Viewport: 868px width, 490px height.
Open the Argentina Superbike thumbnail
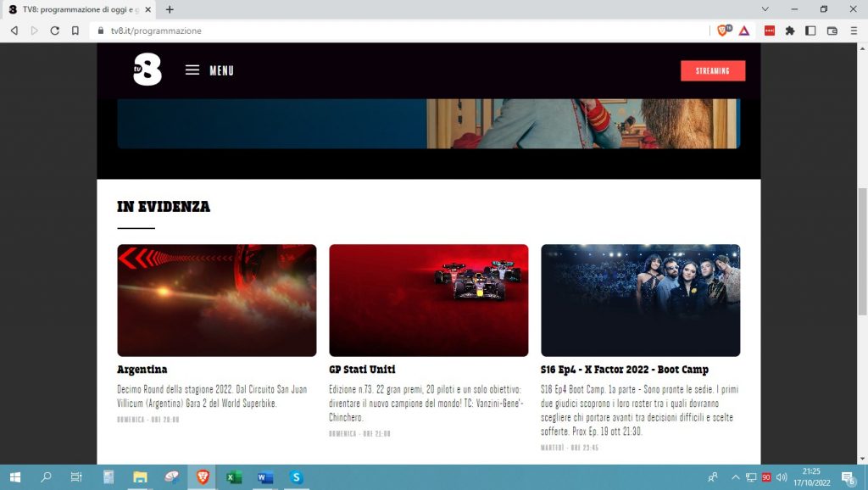(216, 300)
